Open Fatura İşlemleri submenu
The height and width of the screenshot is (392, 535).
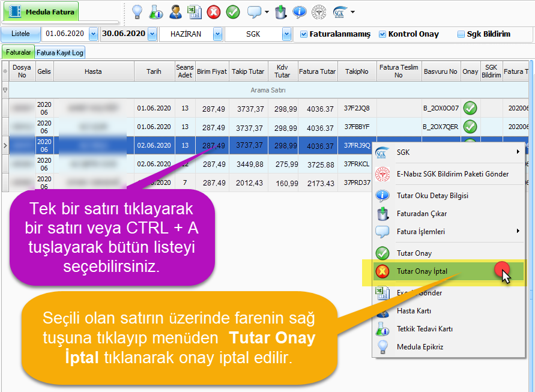(449, 232)
